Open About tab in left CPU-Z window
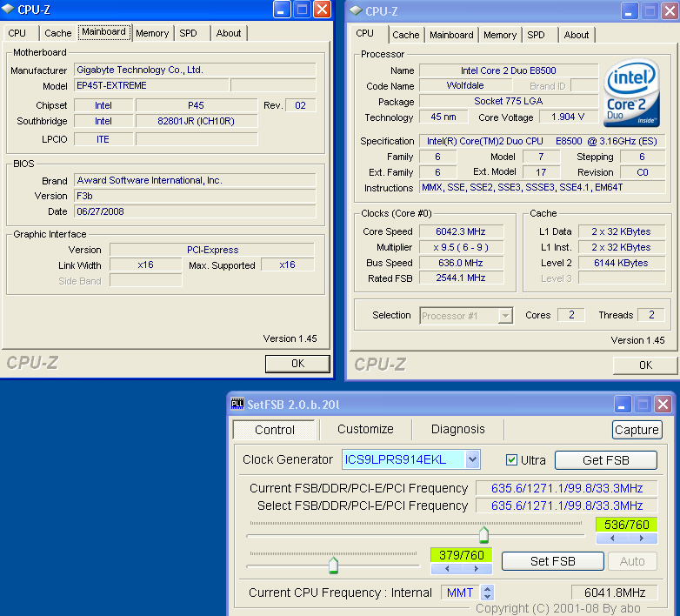Viewport: 680px width, 616px height. point(229,33)
